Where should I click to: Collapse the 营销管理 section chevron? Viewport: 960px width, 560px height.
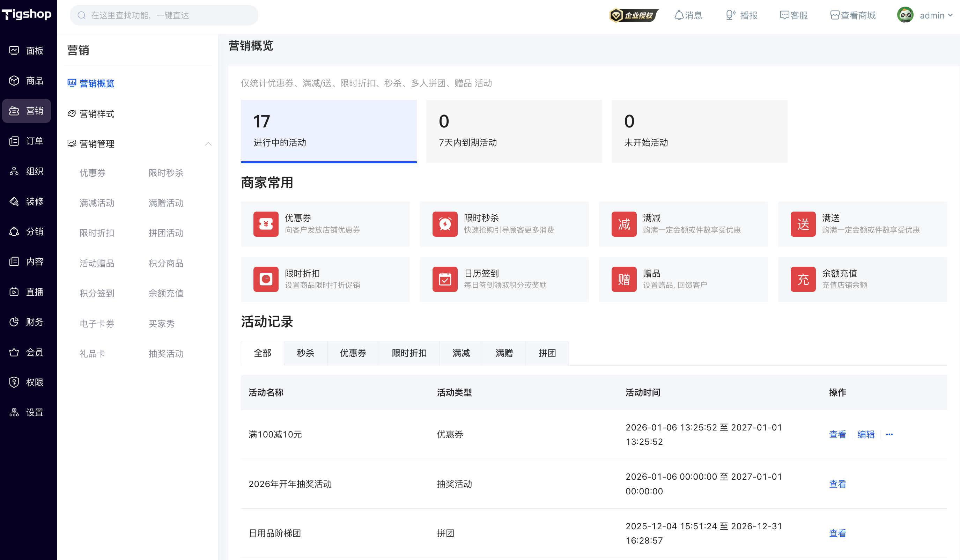click(x=208, y=144)
